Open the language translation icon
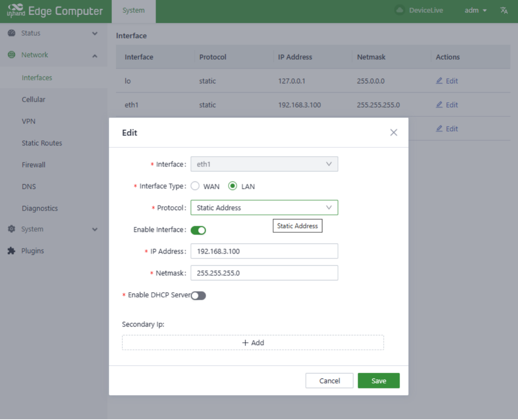The height and width of the screenshot is (420, 518). click(504, 10)
